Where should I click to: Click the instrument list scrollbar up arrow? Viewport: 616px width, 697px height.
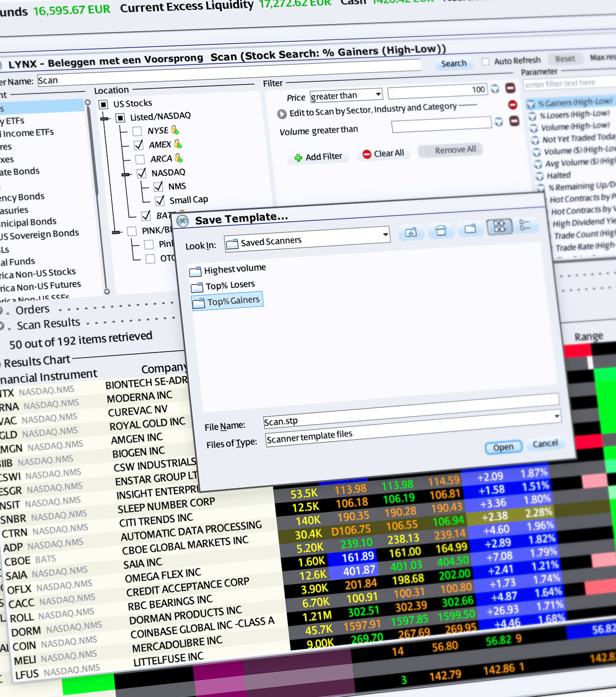(87, 102)
